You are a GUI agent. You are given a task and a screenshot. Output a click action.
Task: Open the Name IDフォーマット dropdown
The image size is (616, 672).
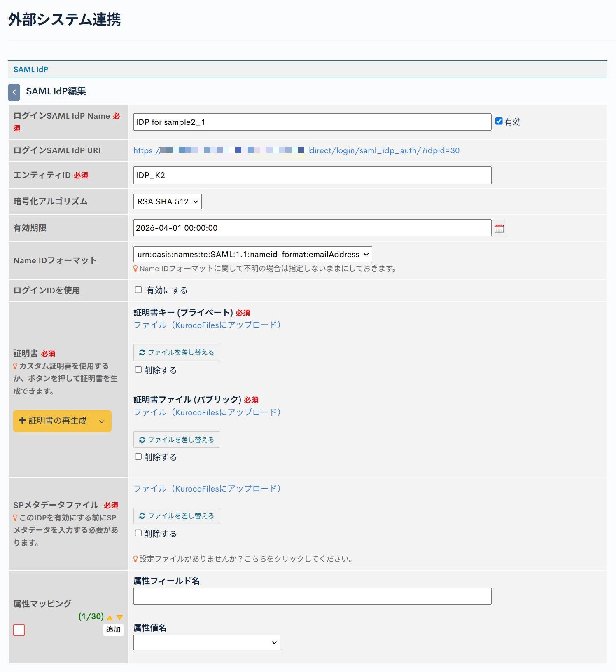pos(252,255)
